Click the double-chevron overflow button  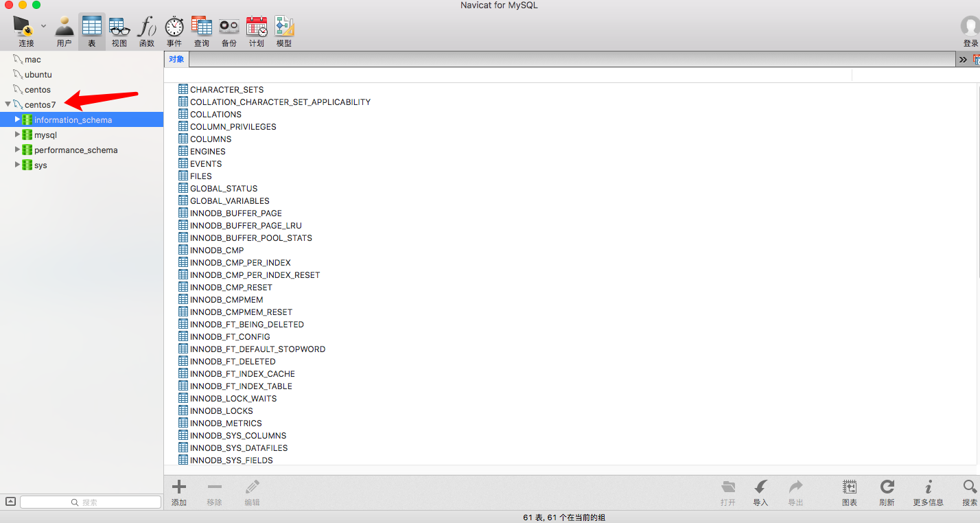[964, 60]
